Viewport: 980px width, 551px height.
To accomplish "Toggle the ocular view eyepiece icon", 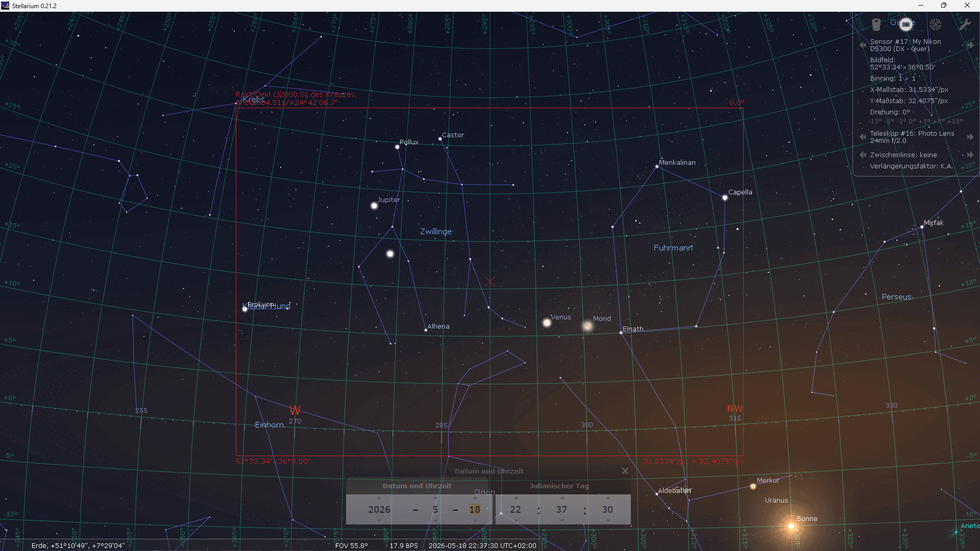I will click(x=876, y=24).
